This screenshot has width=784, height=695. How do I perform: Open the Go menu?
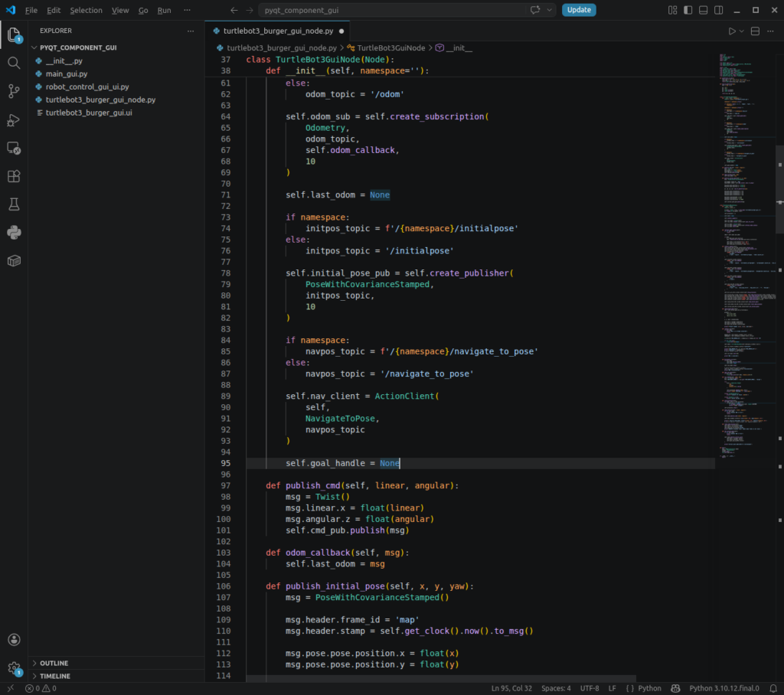(x=143, y=10)
